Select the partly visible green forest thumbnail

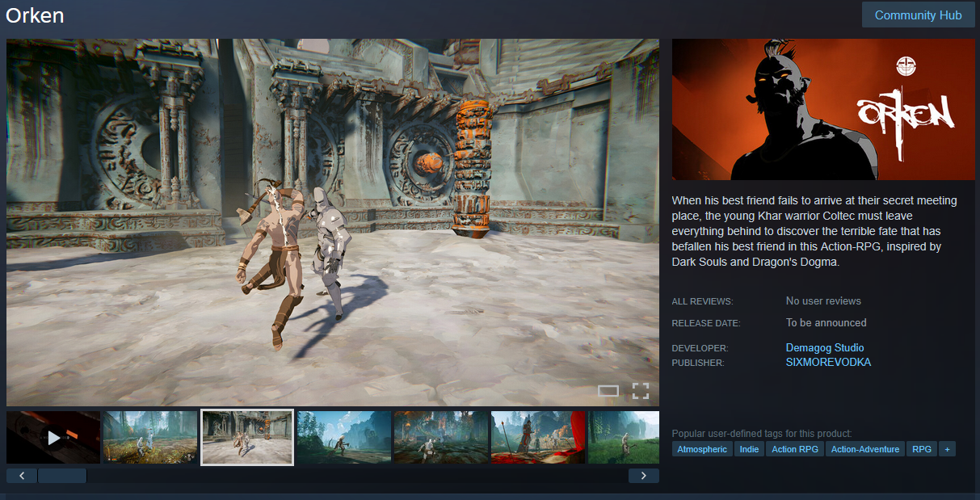click(624, 437)
